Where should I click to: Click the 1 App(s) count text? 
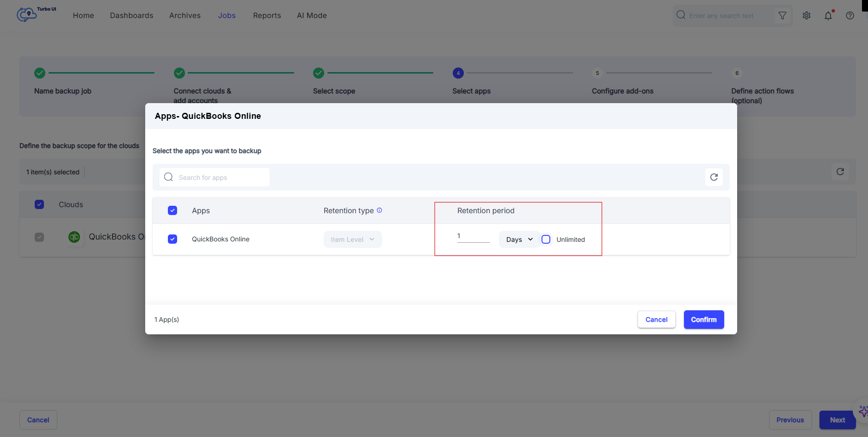click(x=166, y=320)
